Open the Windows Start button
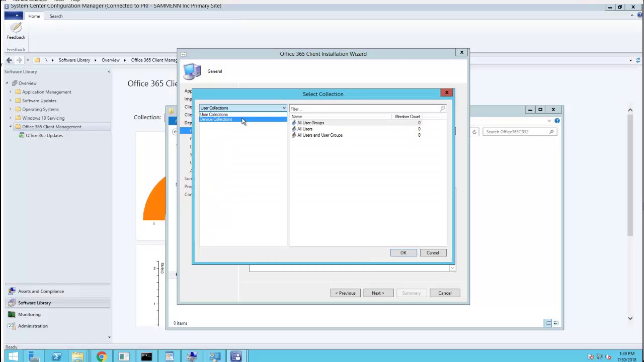Screen dimensions: 644x362 pyautogui.click(x=13, y=357)
